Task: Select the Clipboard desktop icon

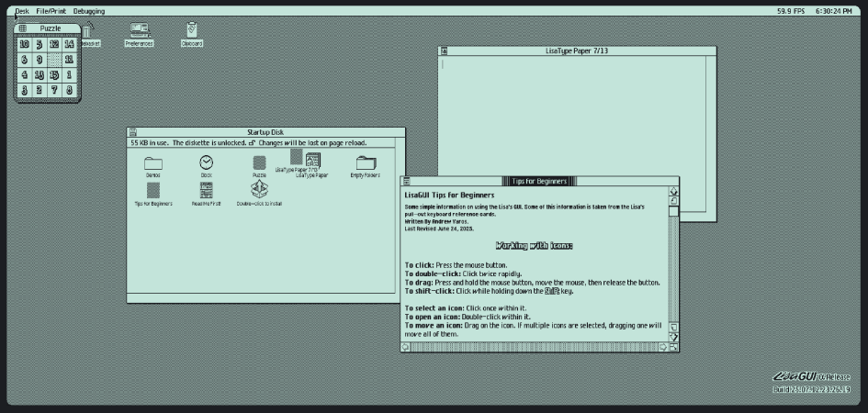Action: pyautogui.click(x=191, y=31)
